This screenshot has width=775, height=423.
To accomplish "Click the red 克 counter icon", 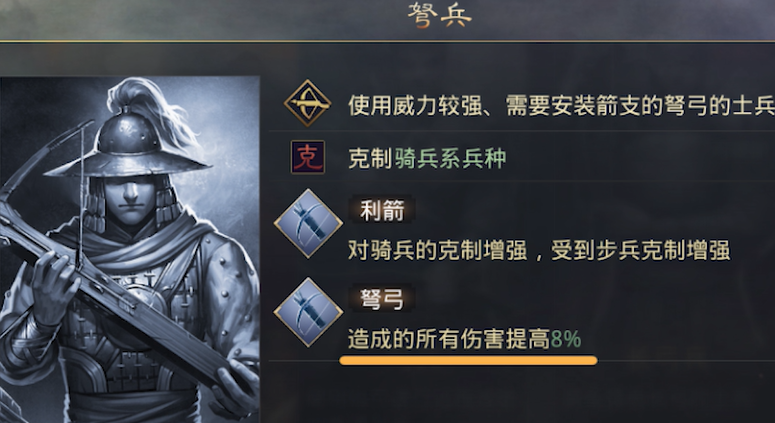I will click(x=308, y=158).
